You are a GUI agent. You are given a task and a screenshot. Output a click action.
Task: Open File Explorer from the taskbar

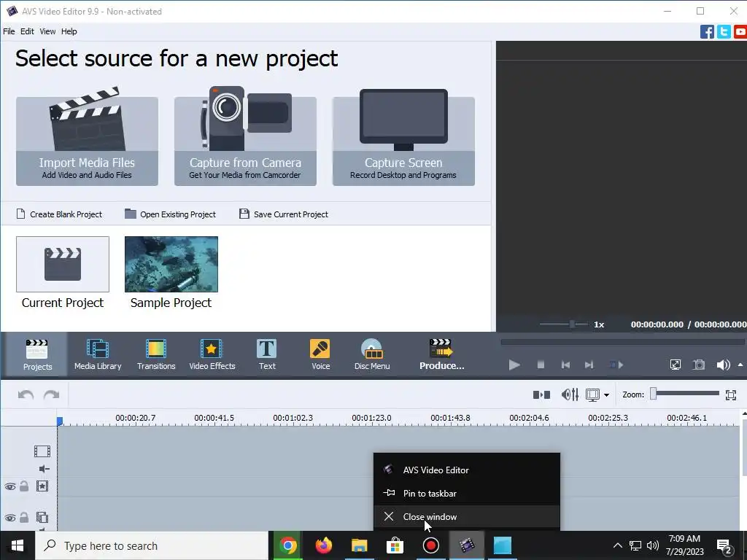[x=359, y=545]
